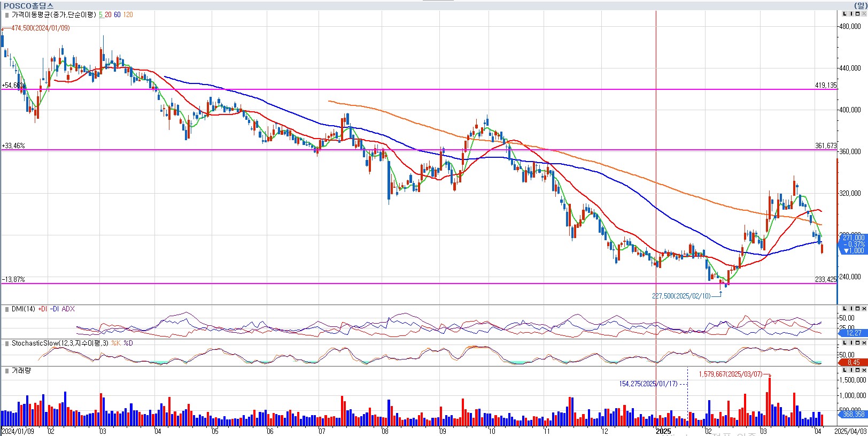Click the L button on the 거래량 volume panel
This screenshot has height=436, width=868.
click(x=844, y=370)
